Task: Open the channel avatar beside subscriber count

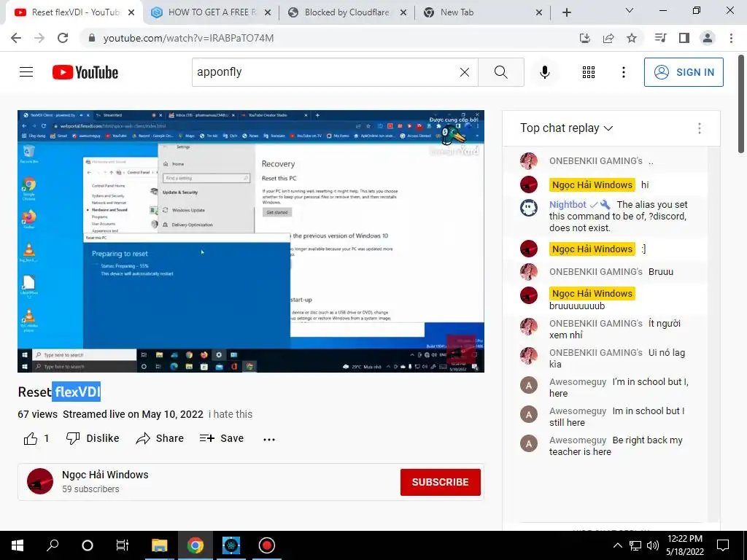Action: [40, 481]
